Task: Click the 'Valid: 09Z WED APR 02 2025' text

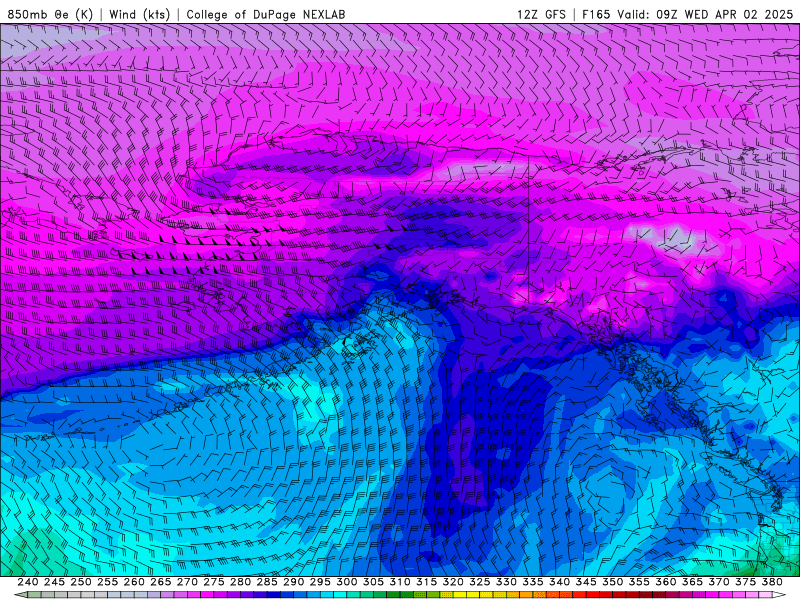Action: [x=706, y=14]
